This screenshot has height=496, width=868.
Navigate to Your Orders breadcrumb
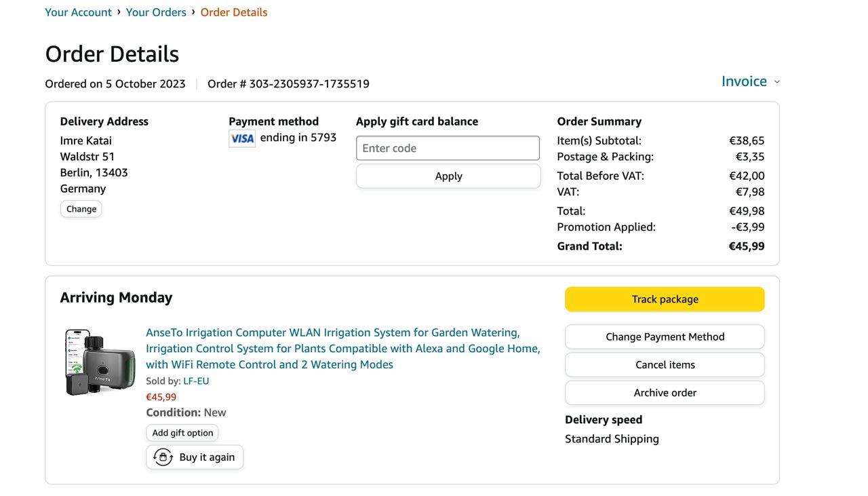coord(156,12)
